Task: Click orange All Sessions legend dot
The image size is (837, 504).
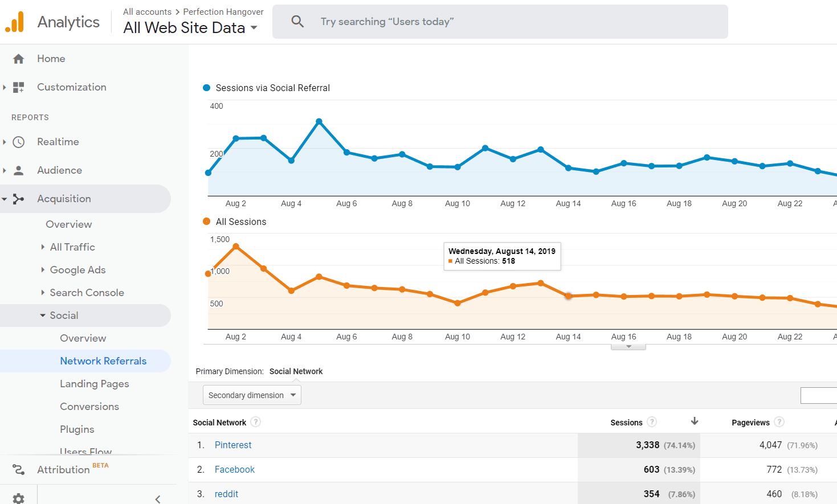Action: pyautogui.click(x=207, y=222)
